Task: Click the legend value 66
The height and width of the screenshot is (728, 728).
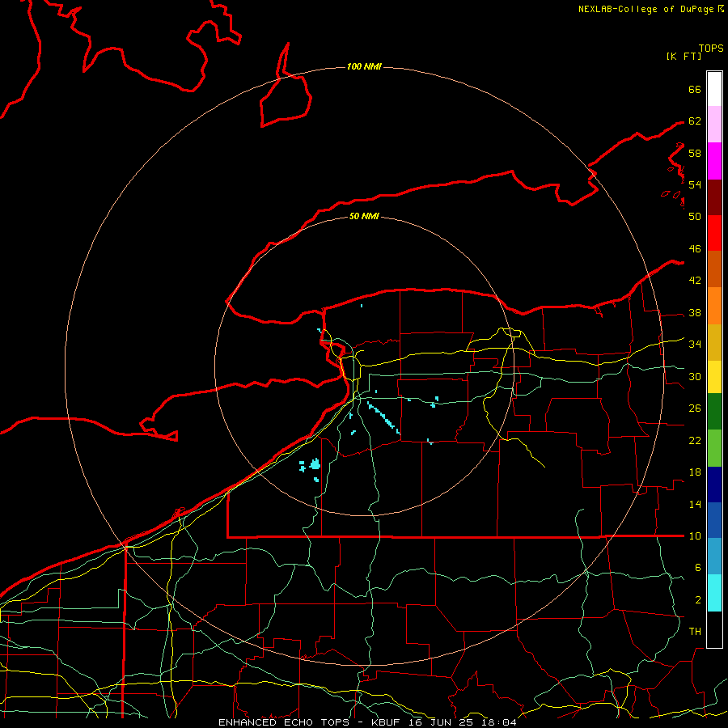Action: [695, 90]
